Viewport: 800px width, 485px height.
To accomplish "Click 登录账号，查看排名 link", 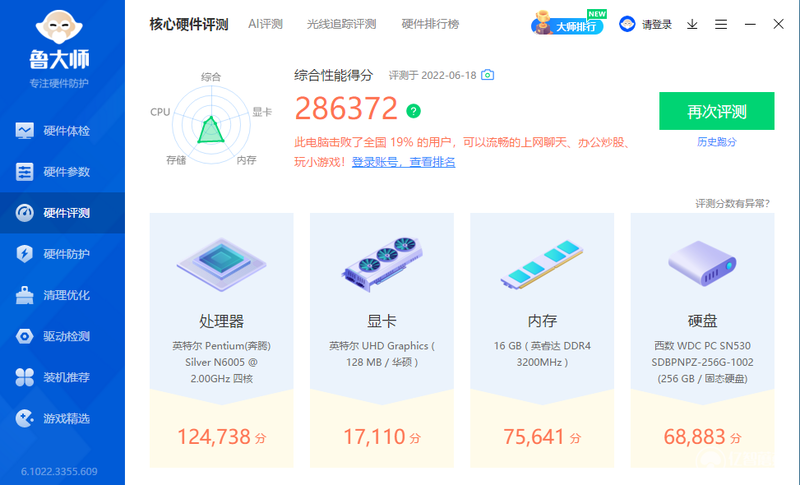I will (403, 162).
